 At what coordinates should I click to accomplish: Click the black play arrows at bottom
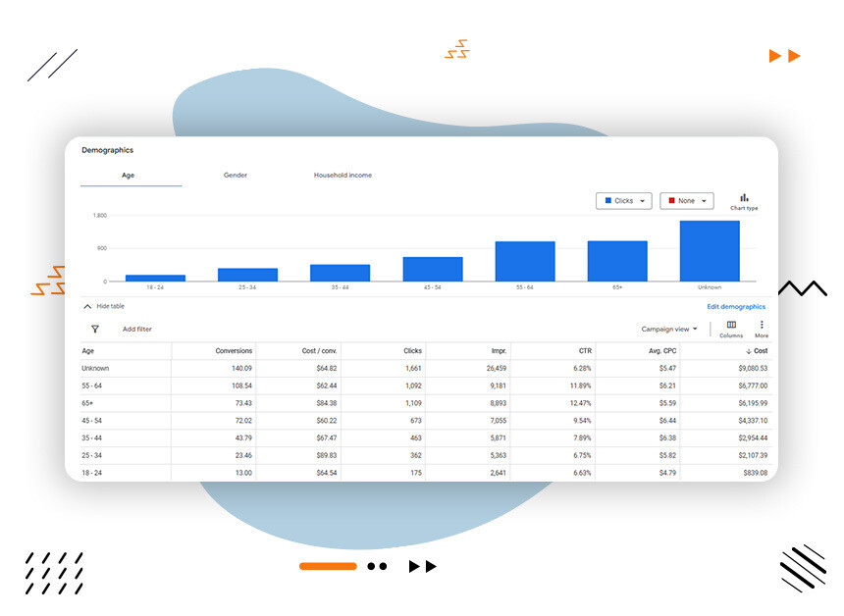tap(422, 566)
